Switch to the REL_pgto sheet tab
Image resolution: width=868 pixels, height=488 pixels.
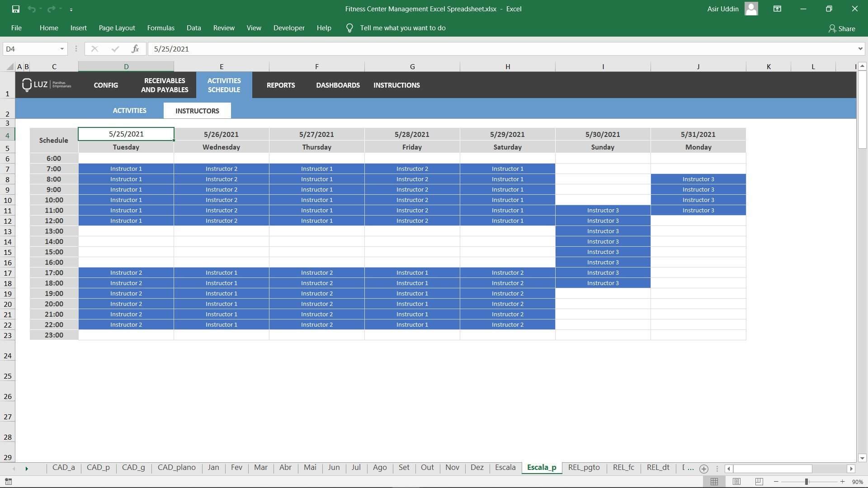click(584, 468)
